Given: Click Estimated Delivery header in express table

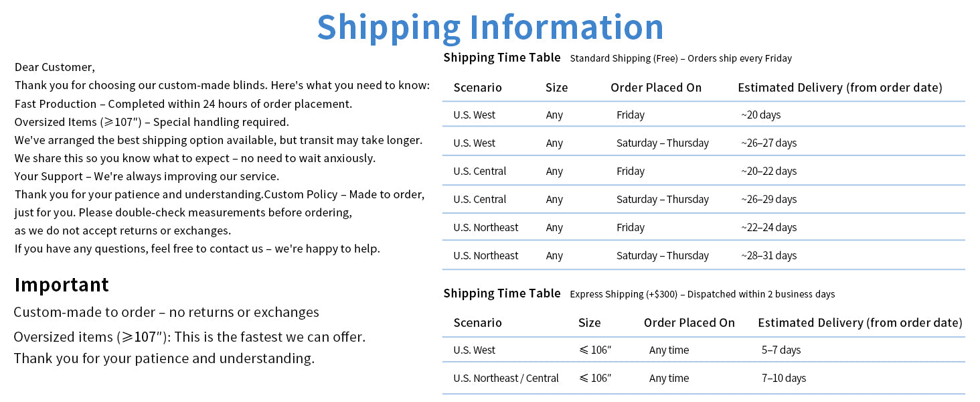Looking at the screenshot, I should 860,323.
